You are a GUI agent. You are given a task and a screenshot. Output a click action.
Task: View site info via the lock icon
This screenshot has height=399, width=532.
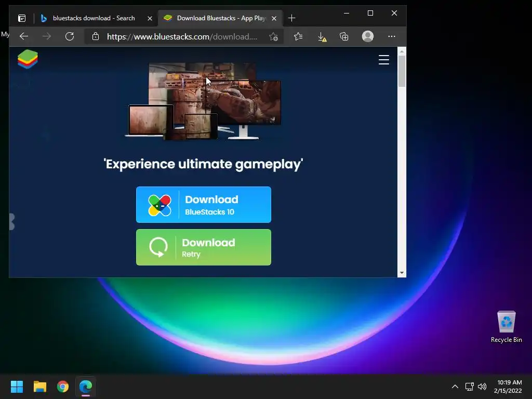pyautogui.click(x=96, y=36)
